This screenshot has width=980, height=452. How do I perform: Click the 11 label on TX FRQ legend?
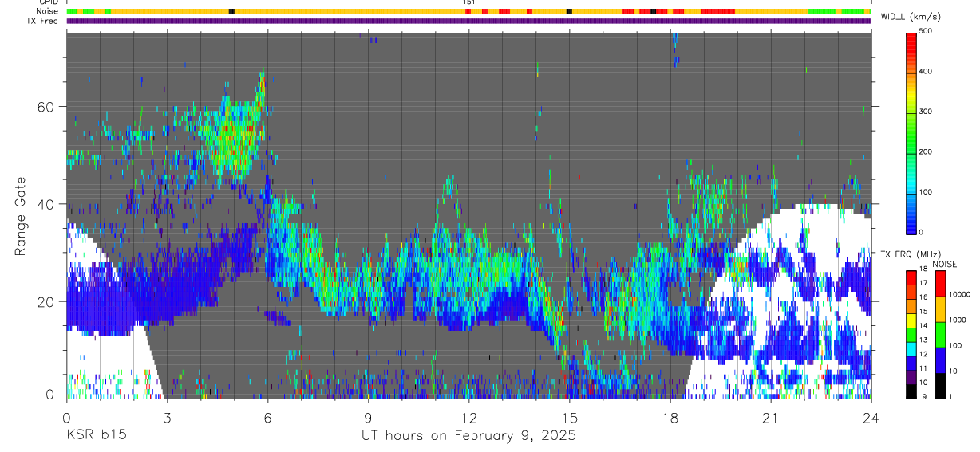click(x=924, y=368)
